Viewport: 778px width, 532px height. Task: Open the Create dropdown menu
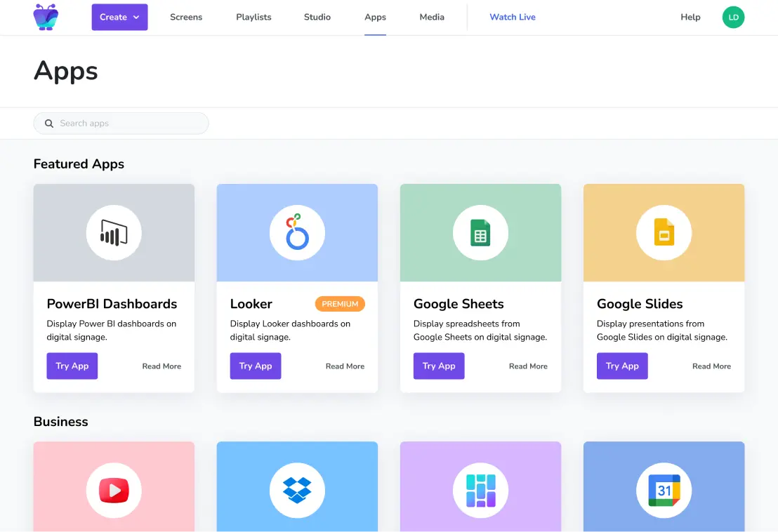pos(119,17)
